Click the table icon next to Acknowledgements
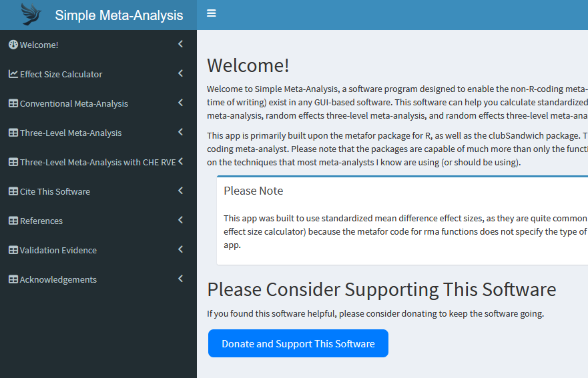This screenshot has width=588, height=378. (x=13, y=279)
